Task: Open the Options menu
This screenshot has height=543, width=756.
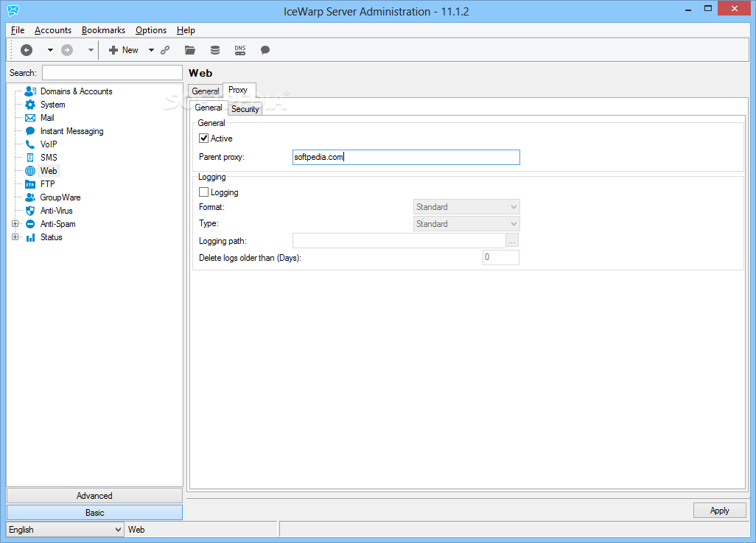Action: (151, 30)
